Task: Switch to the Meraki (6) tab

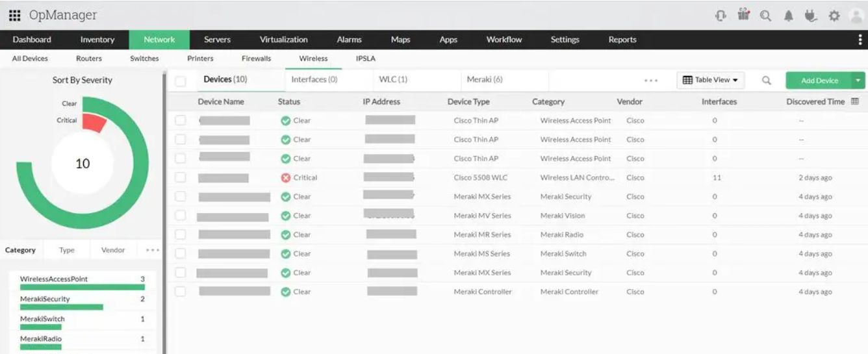Action: click(x=485, y=79)
